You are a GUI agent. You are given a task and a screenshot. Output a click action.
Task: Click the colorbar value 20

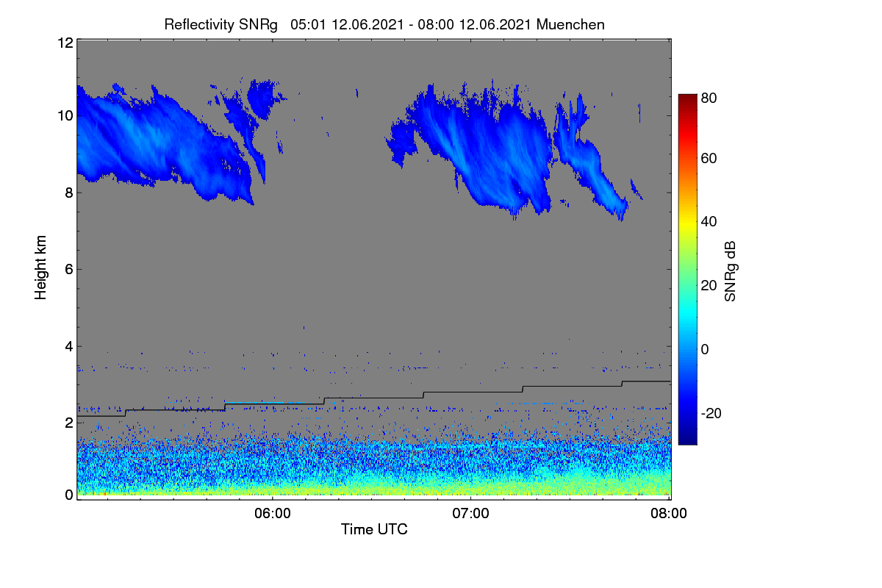coord(709,285)
